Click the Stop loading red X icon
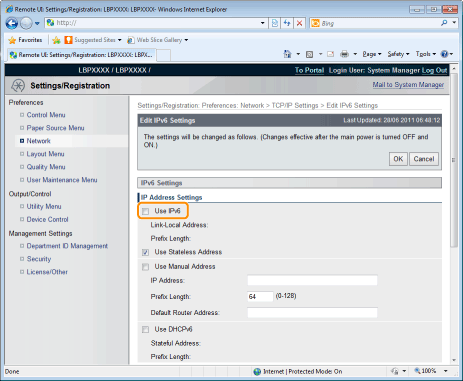The image size is (463, 381). [299, 23]
